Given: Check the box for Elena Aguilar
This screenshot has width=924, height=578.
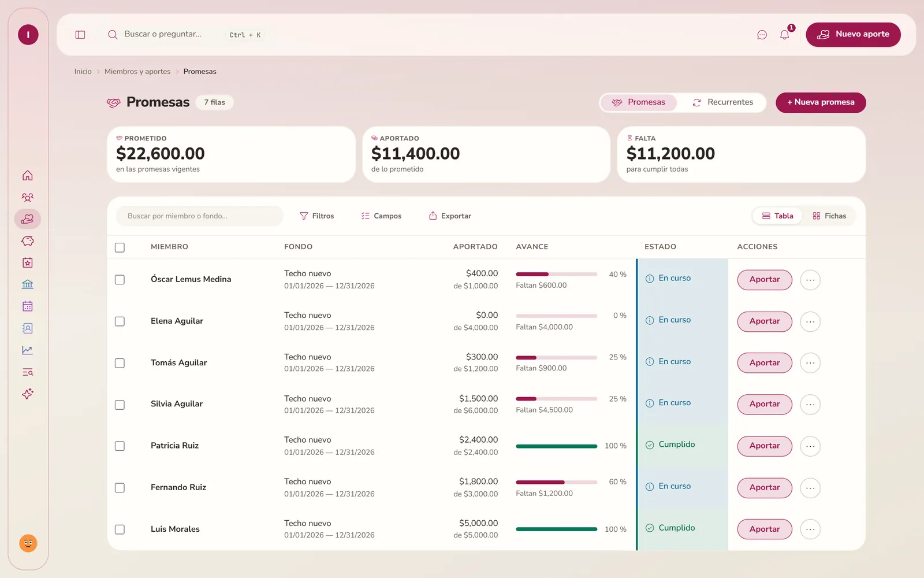Looking at the screenshot, I should 120,321.
